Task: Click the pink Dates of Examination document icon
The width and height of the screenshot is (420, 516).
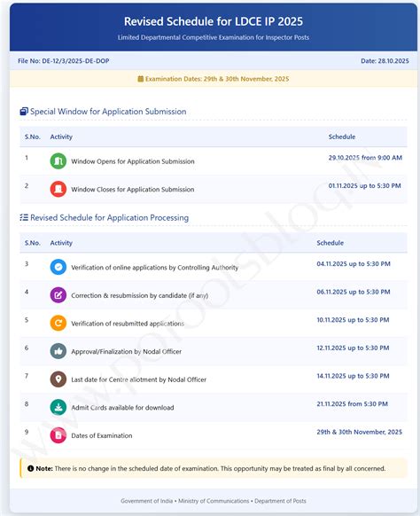Action: click(58, 435)
